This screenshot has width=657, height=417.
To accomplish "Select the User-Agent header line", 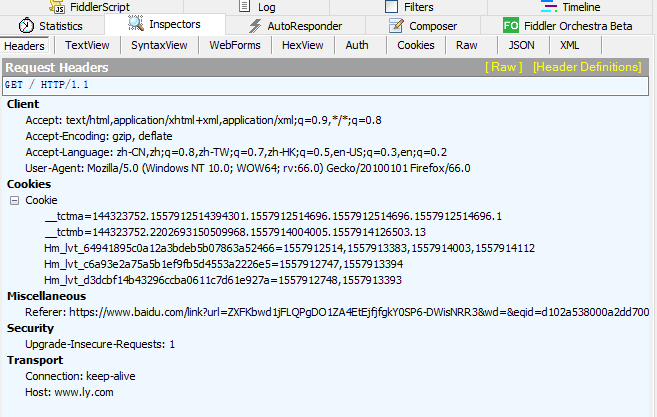I will coord(248,168).
